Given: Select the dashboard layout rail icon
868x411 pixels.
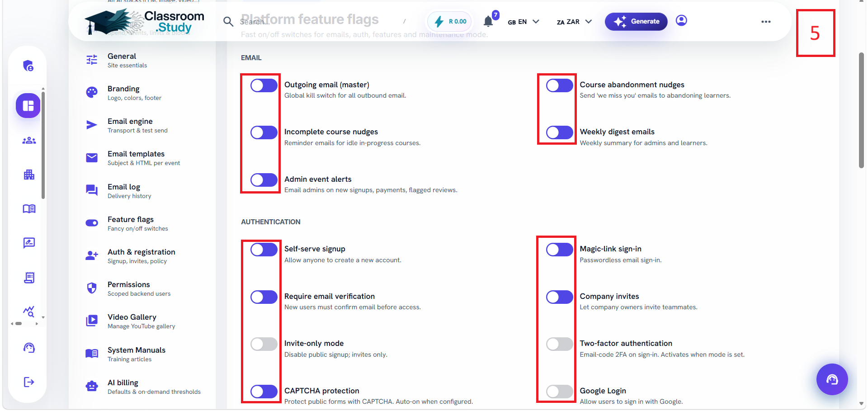Looking at the screenshot, I should pyautogui.click(x=28, y=106).
